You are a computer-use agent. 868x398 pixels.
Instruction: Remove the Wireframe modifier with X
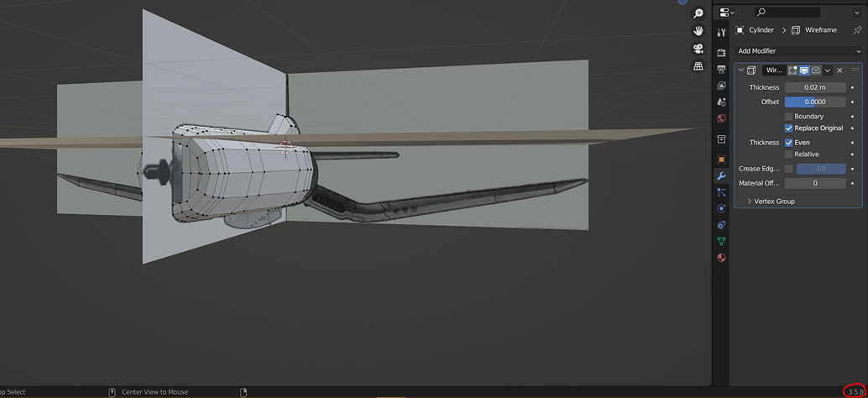[x=839, y=71]
